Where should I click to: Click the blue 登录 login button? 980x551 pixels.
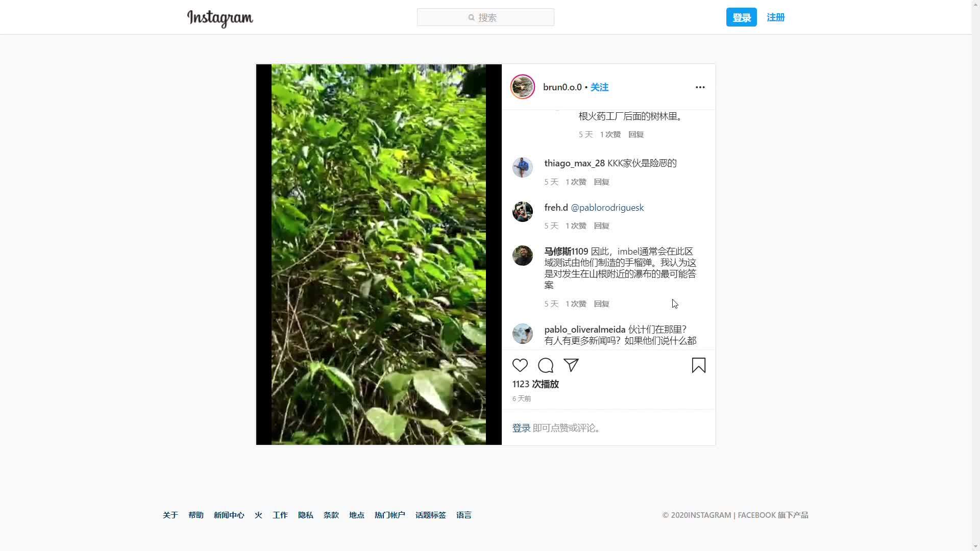pos(741,17)
